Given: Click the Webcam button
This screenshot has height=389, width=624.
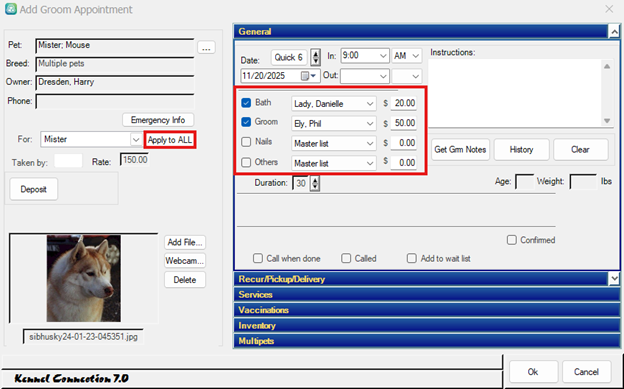Looking at the screenshot, I should tap(185, 261).
